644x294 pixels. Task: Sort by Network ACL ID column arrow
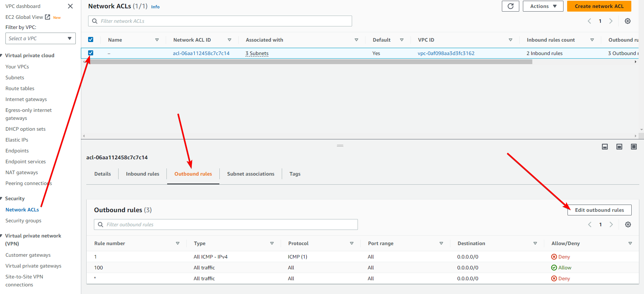[x=230, y=40]
